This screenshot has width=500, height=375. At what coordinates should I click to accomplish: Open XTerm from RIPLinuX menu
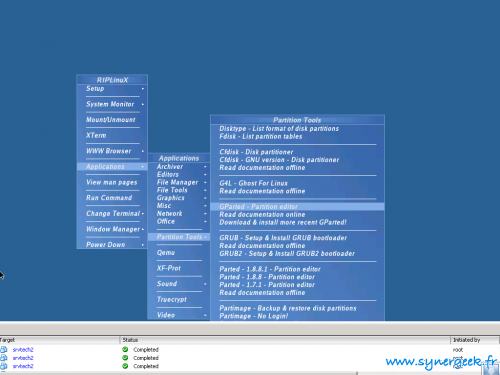coord(112,135)
